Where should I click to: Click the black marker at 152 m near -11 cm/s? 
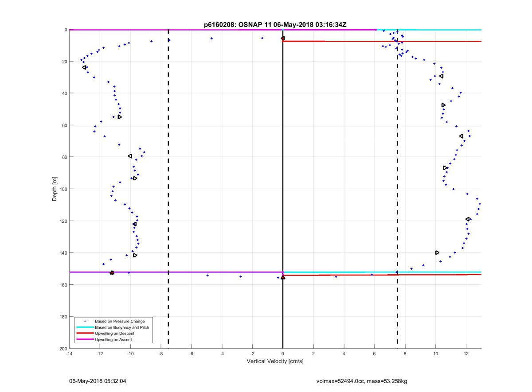click(x=112, y=273)
